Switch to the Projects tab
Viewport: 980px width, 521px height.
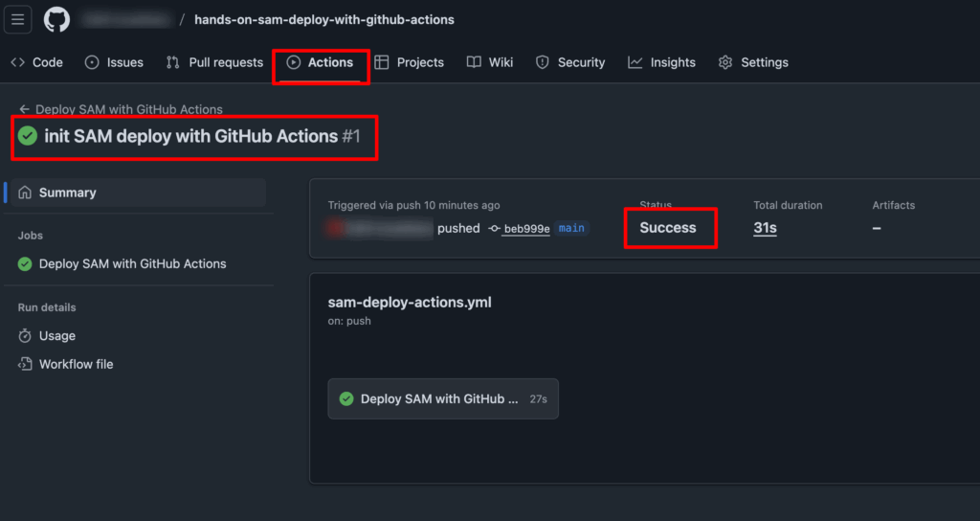pyautogui.click(x=410, y=62)
